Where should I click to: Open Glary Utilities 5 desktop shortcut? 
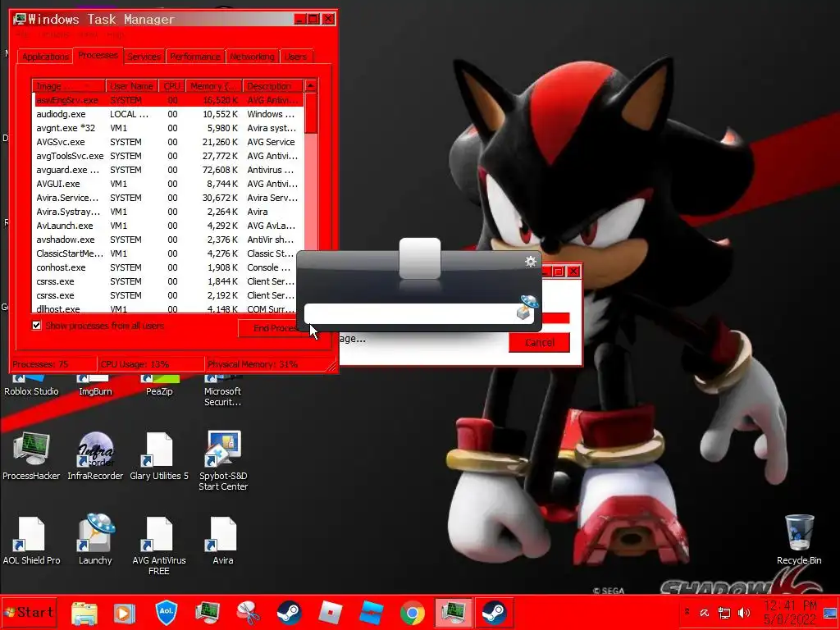159,455
